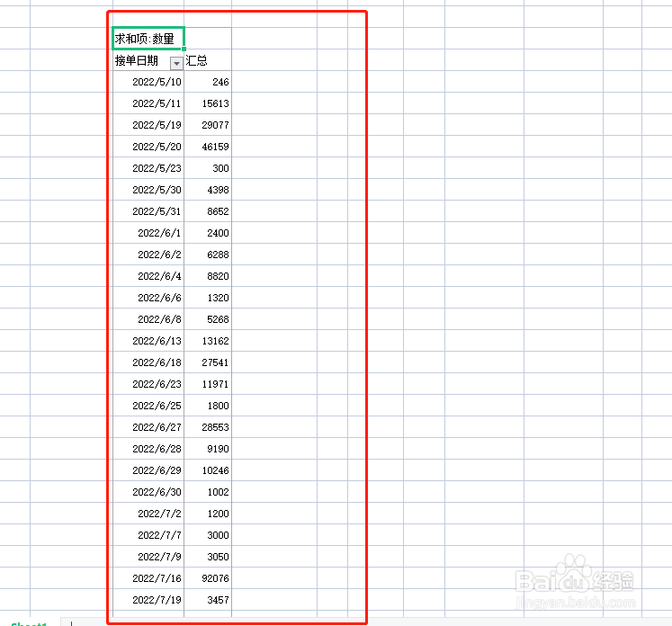This screenshot has height=626, width=672.
Task: Select value cell 3050
Action: (x=208, y=557)
